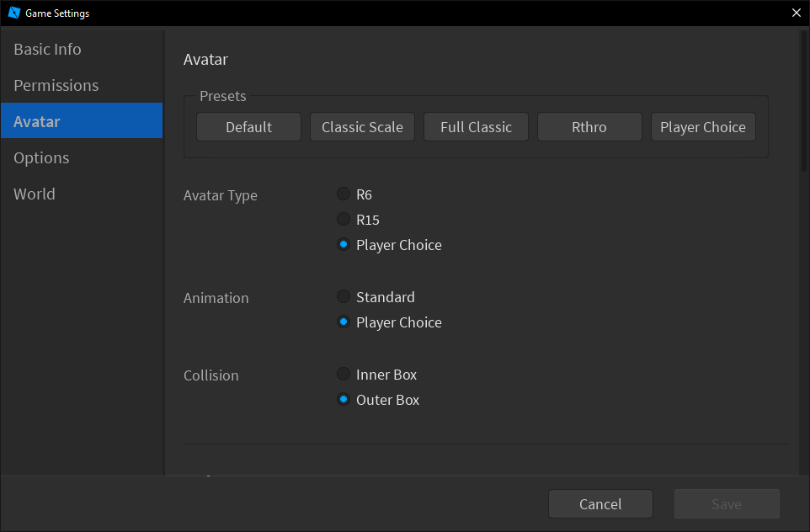Switch to the Permissions page
810x532 pixels.
(56, 86)
